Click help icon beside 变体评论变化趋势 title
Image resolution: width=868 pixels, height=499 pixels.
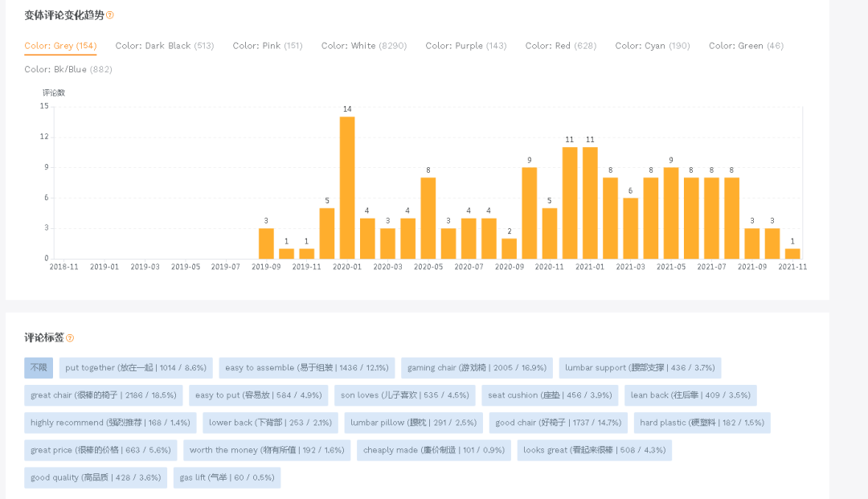pos(110,15)
